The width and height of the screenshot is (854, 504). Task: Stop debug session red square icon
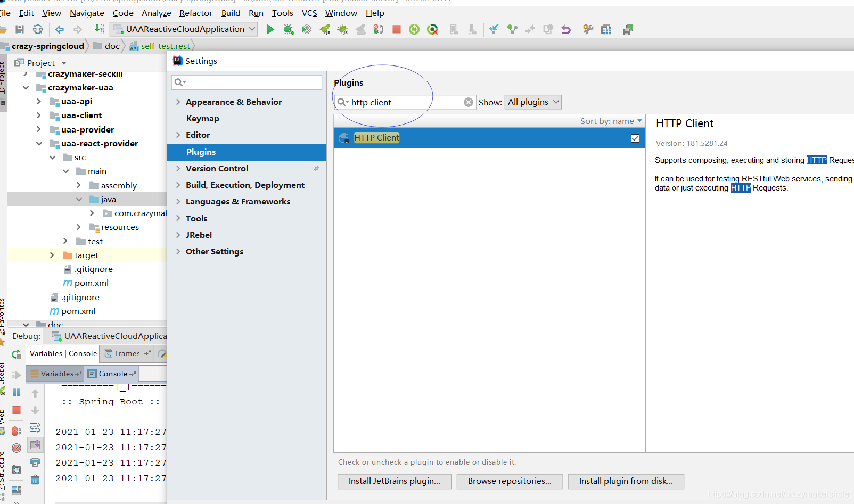tap(17, 410)
